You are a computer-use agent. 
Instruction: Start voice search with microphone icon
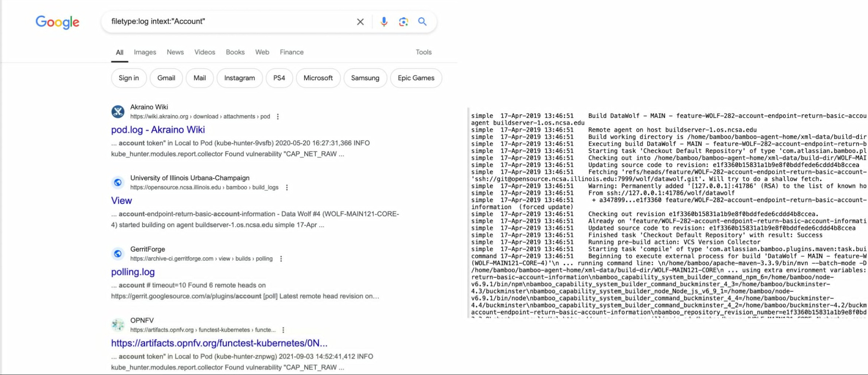(384, 22)
